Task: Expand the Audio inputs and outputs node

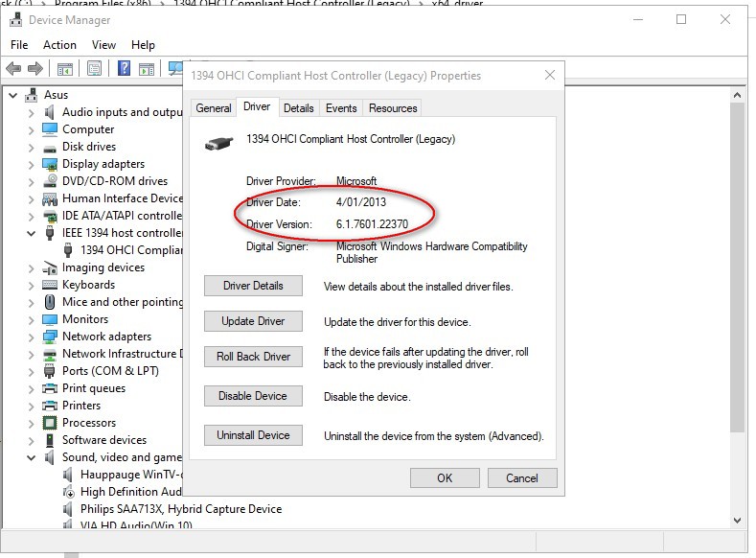Action: click(32, 113)
